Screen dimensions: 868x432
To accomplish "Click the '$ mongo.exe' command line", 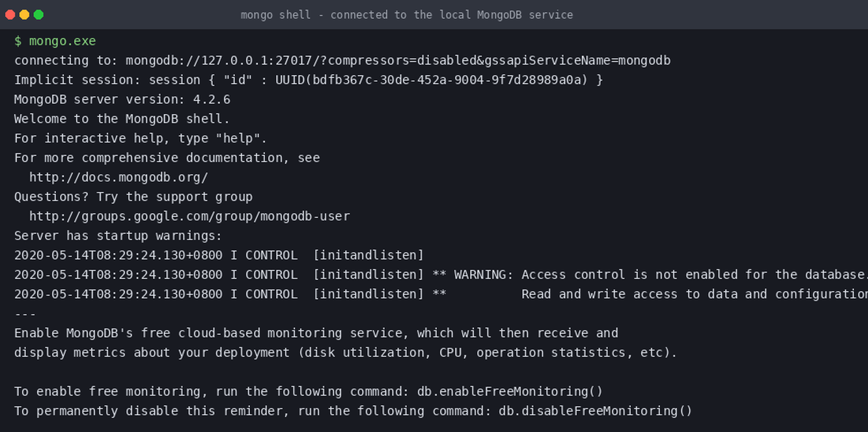I will point(55,41).
